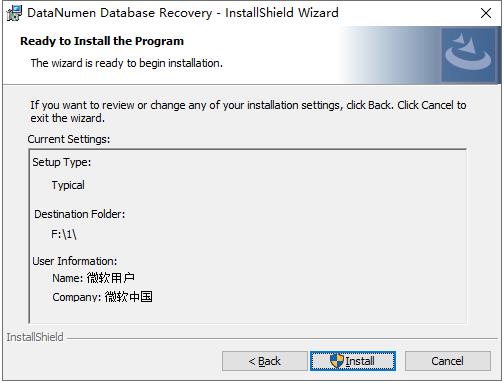Click the DataNumen Database Recovery title text
The image size is (504, 383).
(x=119, y=13)
